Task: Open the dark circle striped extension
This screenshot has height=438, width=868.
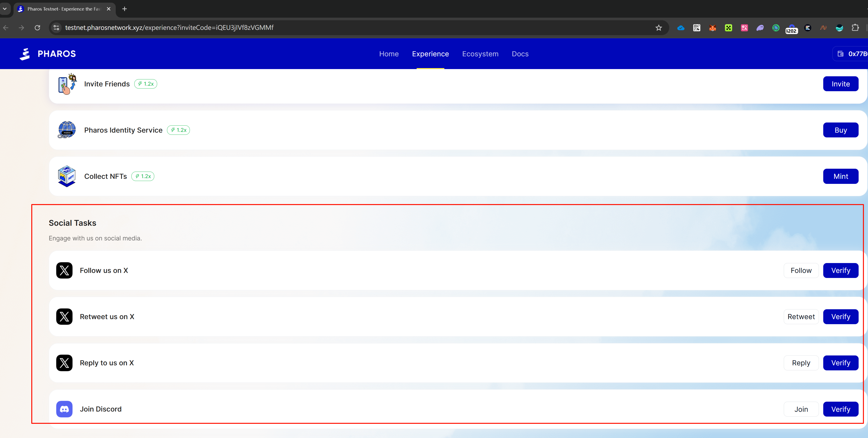Action: (x=807, y=28)
